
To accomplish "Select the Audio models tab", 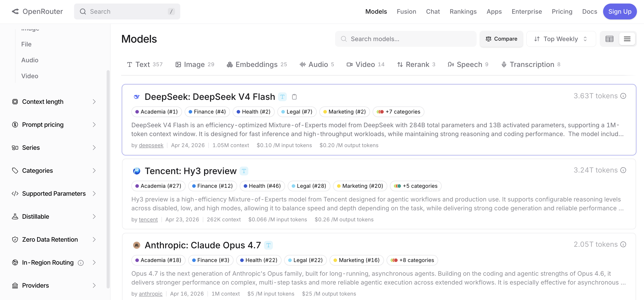I will (x=317, y=65).
